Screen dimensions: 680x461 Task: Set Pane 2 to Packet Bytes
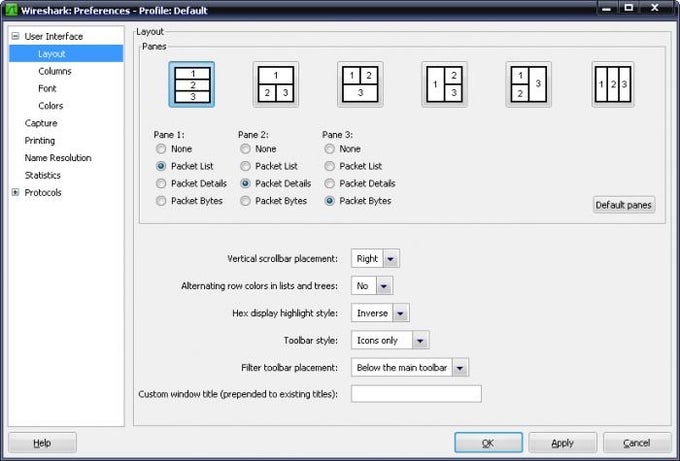[245, 201]
